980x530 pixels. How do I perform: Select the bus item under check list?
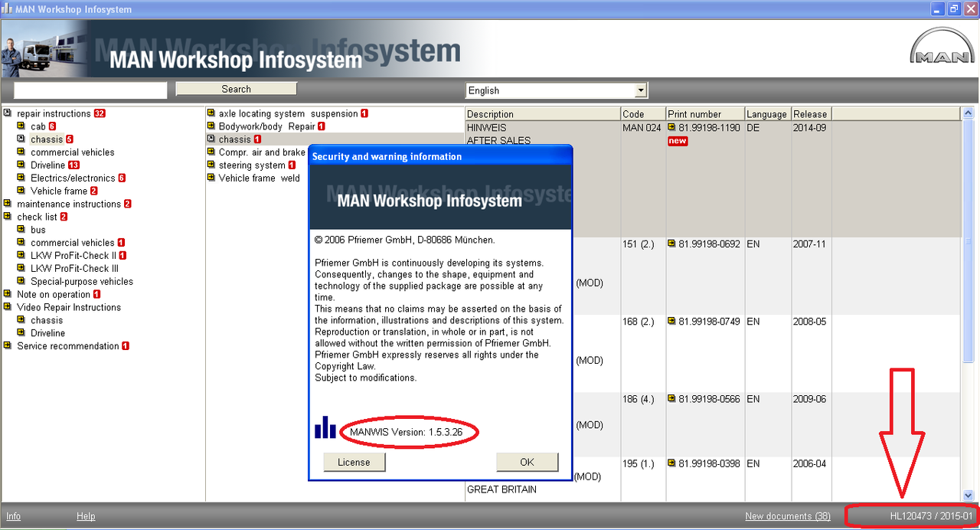click(x=38, y=230)
